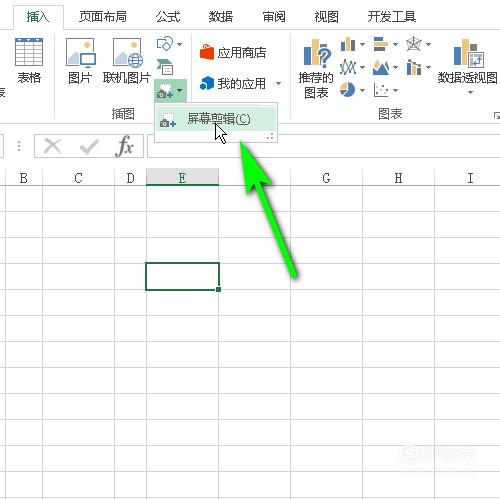Expand the Screenshot dropdown arrow
The image size is (500, 500).
click(180, 90)
